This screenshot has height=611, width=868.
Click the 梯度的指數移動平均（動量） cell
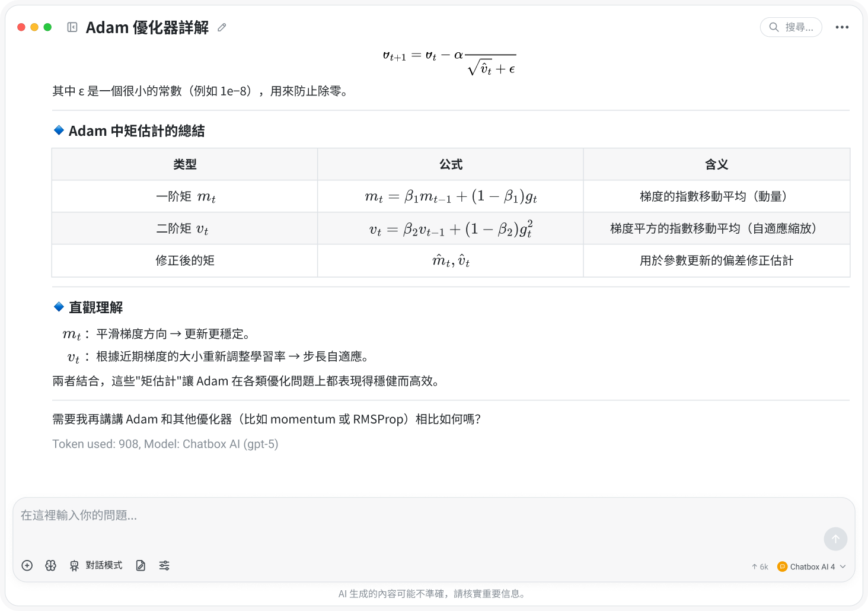[x=717, y=196]
